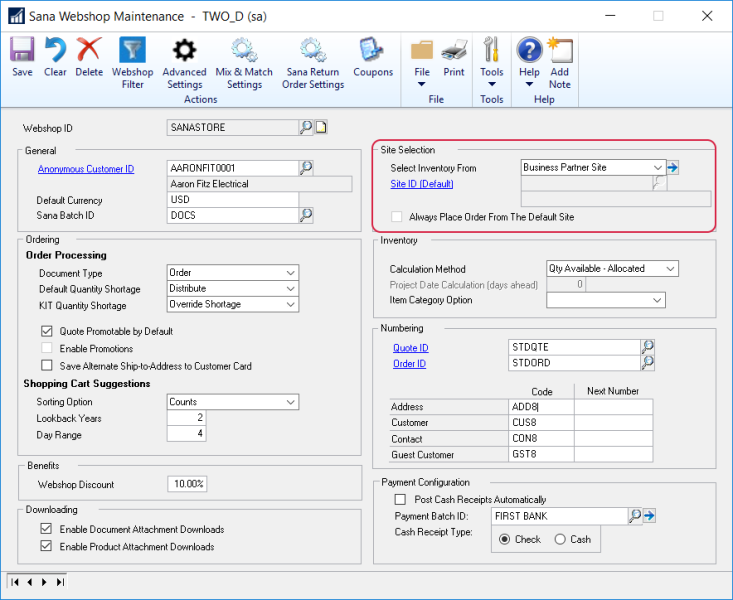Image resolution: width=733 pixels, height=600 pixels.
Task: Click the Day Range field
Action: (x=187, y=434)
